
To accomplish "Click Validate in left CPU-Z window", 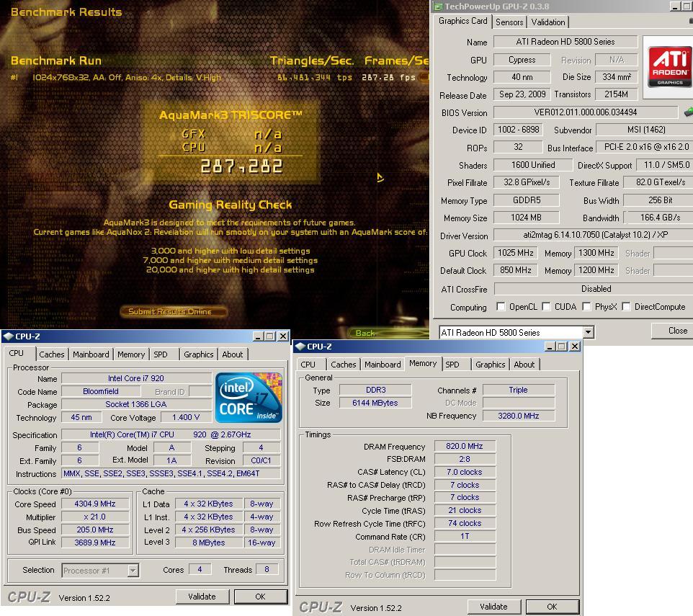I will click(x=202, y=597).
